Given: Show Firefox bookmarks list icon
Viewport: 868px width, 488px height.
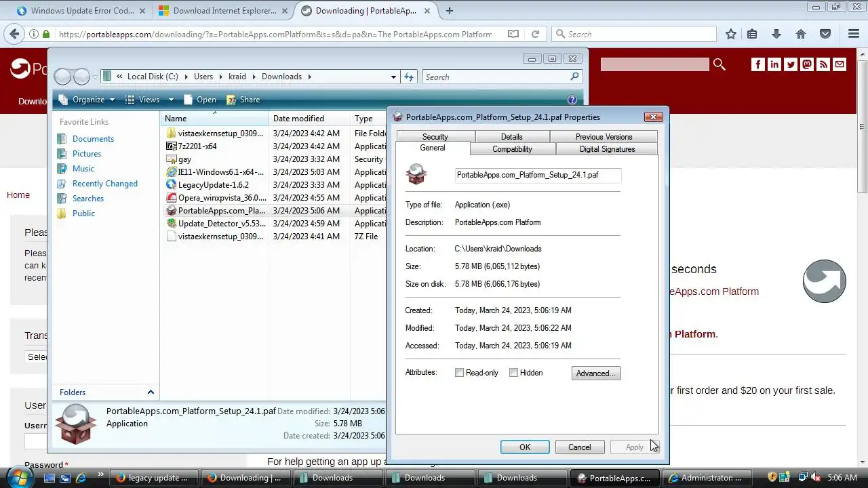Looking at the screenshot, I should [752, 34].
